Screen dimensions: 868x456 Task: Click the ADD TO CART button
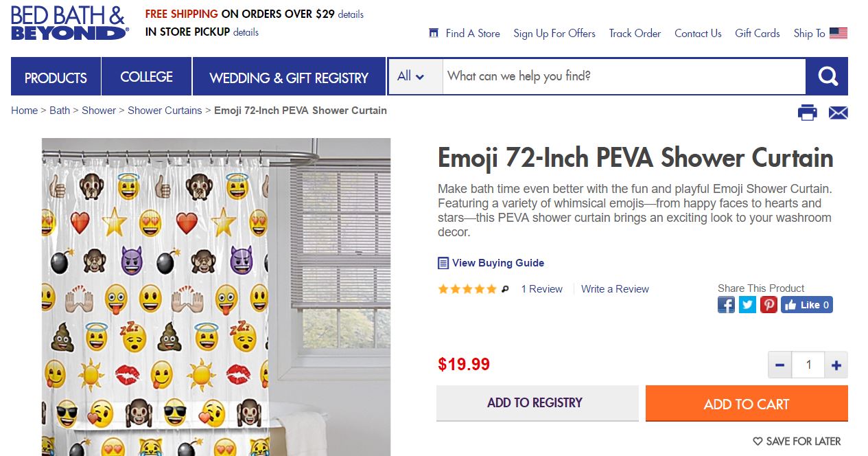746,404
